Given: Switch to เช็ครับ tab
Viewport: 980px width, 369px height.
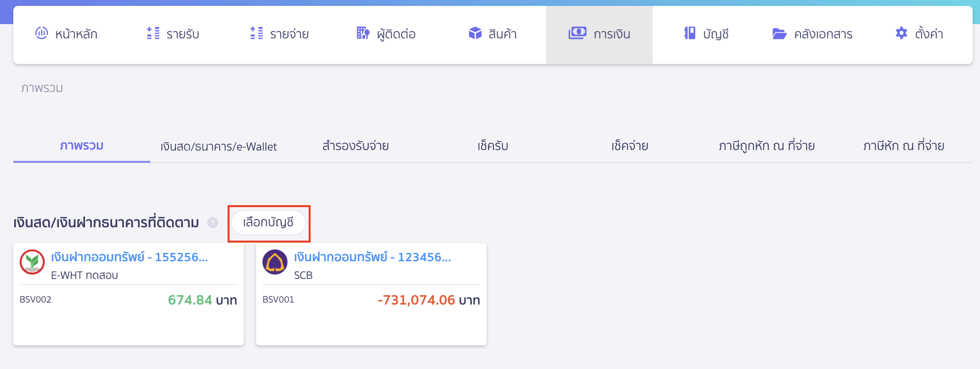Looking at the screenshot, I should point(493,146).
